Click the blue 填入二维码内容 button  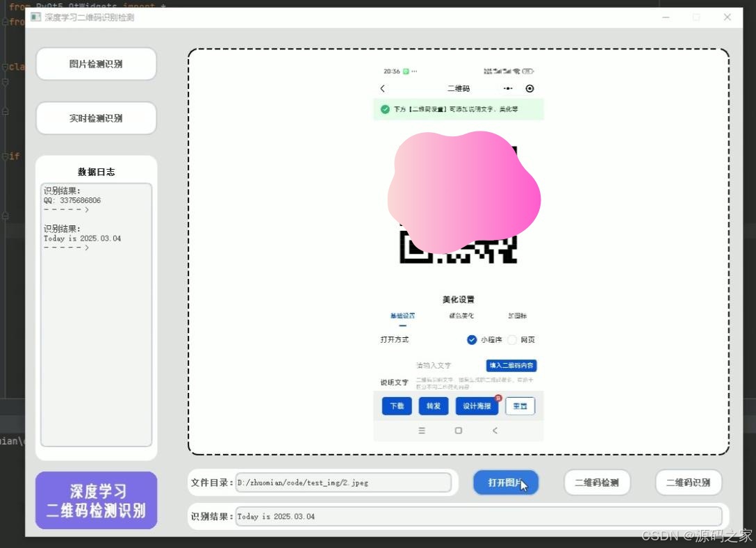[511, 366]
